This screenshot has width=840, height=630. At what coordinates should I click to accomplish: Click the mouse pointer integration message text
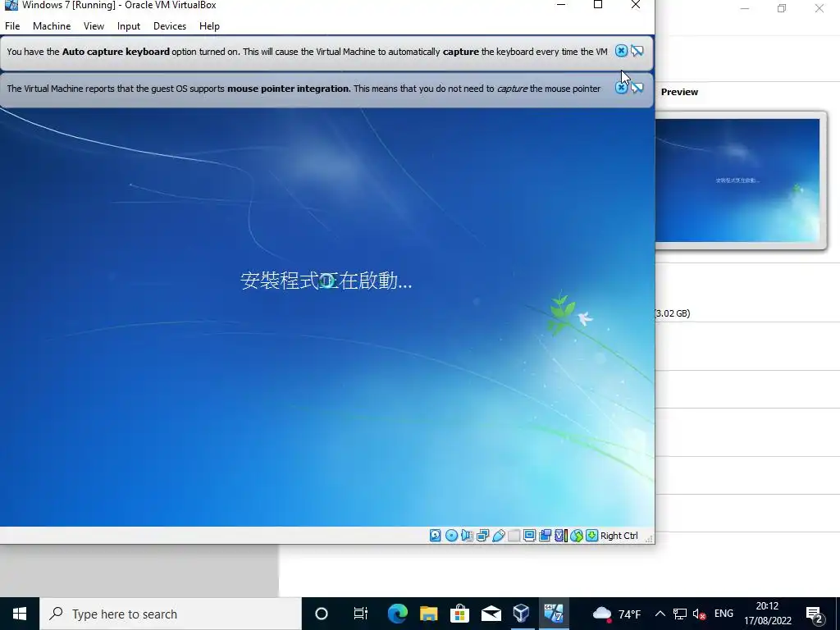coord(304,89)
